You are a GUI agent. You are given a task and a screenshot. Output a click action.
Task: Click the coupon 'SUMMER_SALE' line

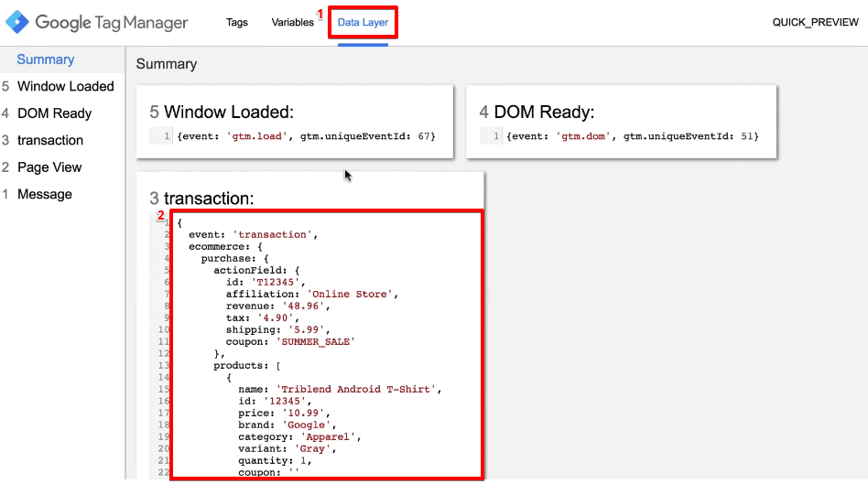pyautogui.click(x=290, y=342)
